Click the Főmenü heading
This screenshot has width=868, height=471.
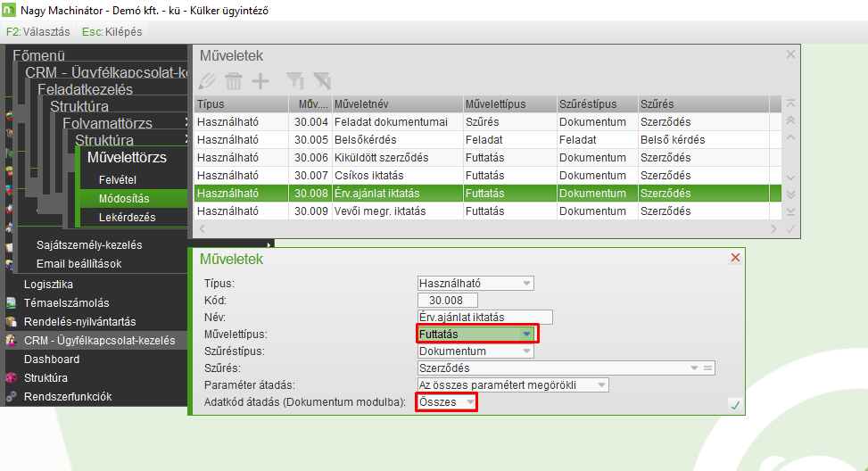pos(38,56)
